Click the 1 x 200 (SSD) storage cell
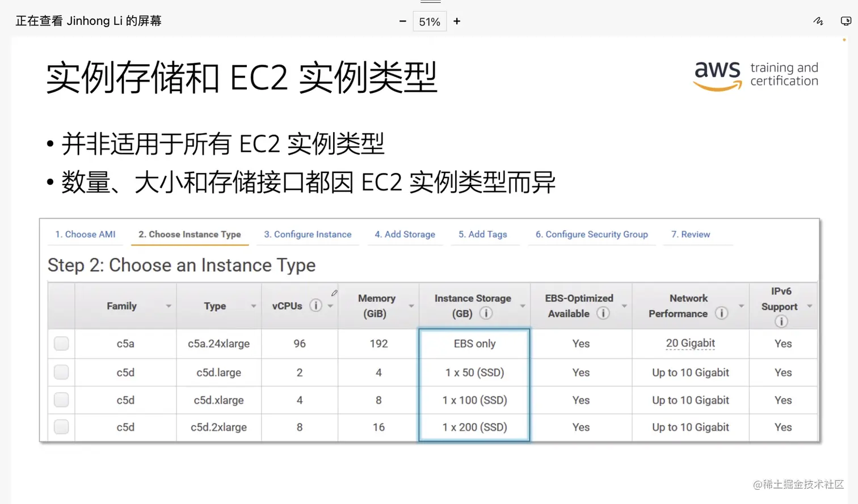This screenshot has height=504, width=858. click(474, 427)
